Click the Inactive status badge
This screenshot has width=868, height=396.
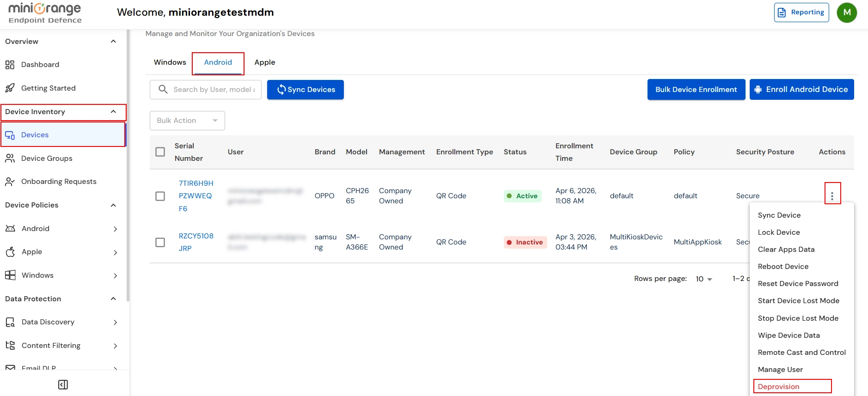coord(525,242)
